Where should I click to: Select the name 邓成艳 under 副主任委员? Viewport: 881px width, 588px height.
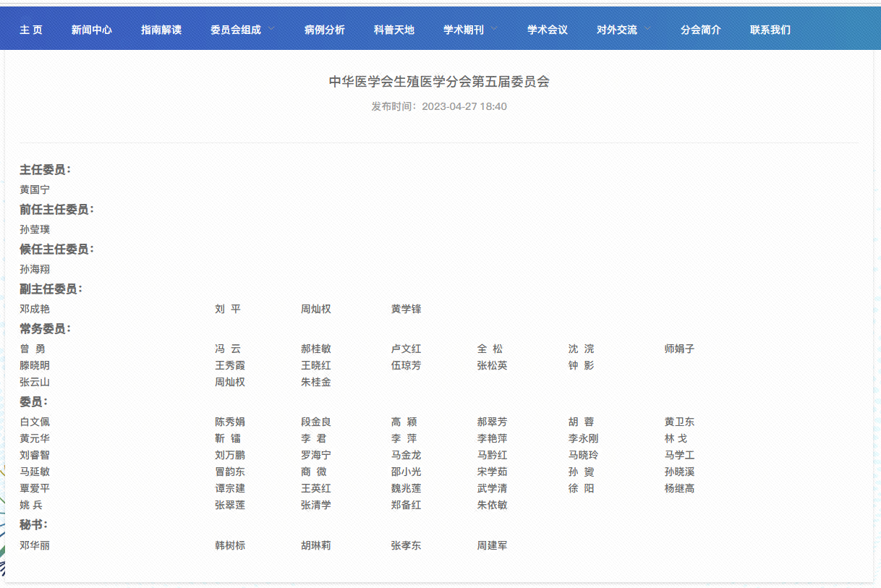pos(35,309)
